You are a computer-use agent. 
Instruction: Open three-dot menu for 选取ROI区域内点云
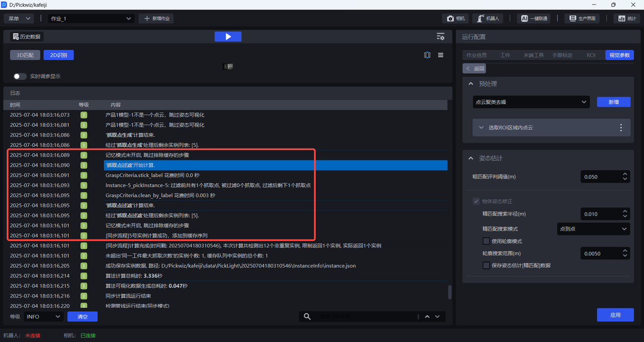point(621,128)
